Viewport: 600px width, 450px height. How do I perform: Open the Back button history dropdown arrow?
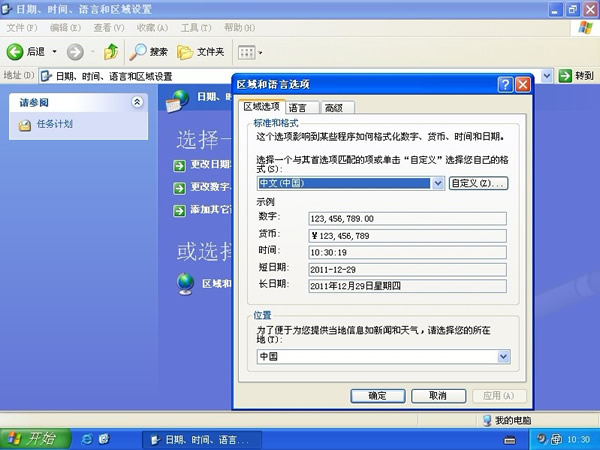click(54, 51)
